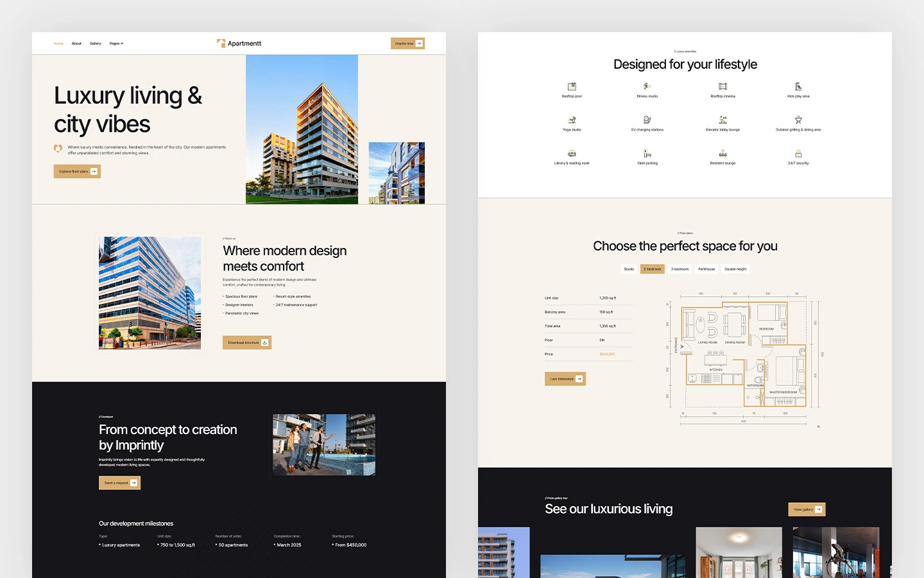The height and width of the screenshot is (578, 924).
Task: Click the Fitness studio icon
Action: tap(647, 87)
